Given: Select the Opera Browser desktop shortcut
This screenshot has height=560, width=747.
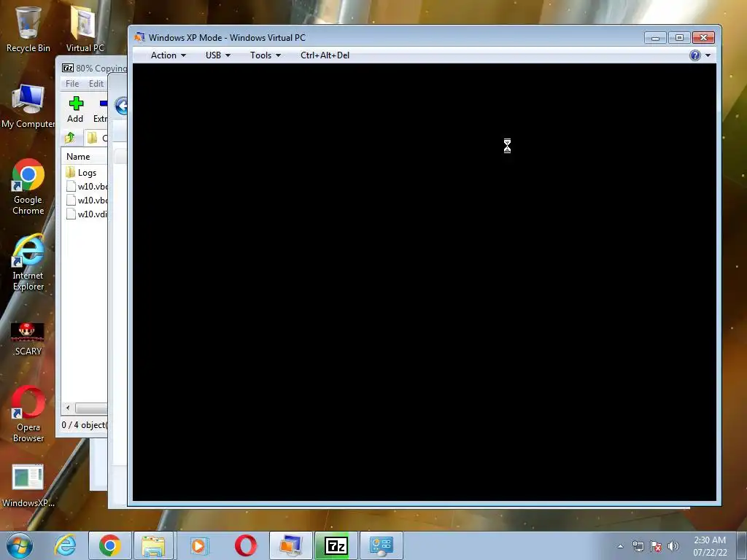Looking at the screenshot, I should tap(28, 414).
